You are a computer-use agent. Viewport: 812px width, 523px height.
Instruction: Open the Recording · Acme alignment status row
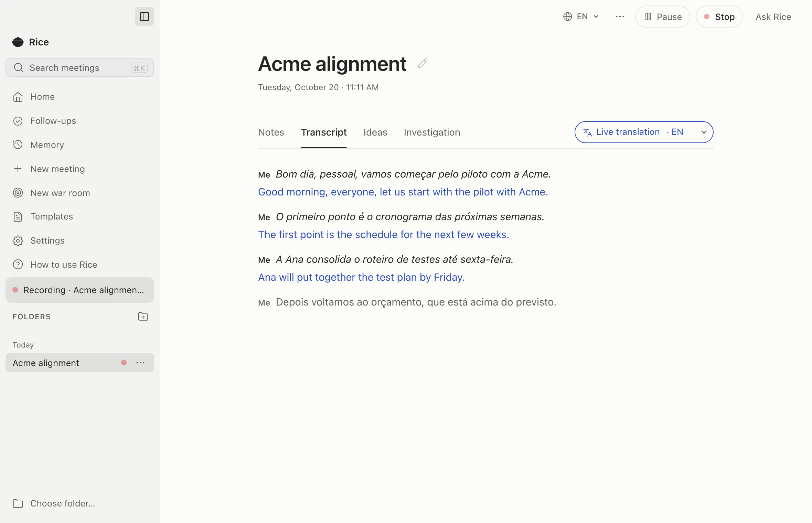point(80,290)
